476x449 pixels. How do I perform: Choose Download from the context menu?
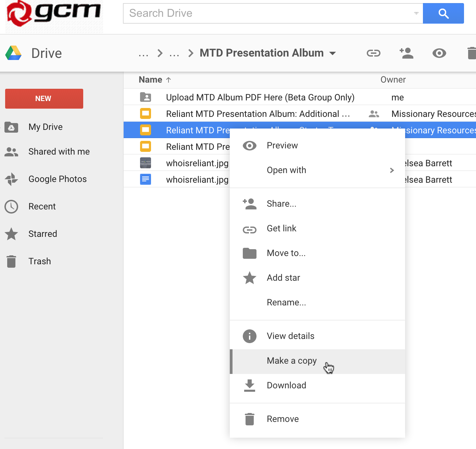(x=286, y=385)
